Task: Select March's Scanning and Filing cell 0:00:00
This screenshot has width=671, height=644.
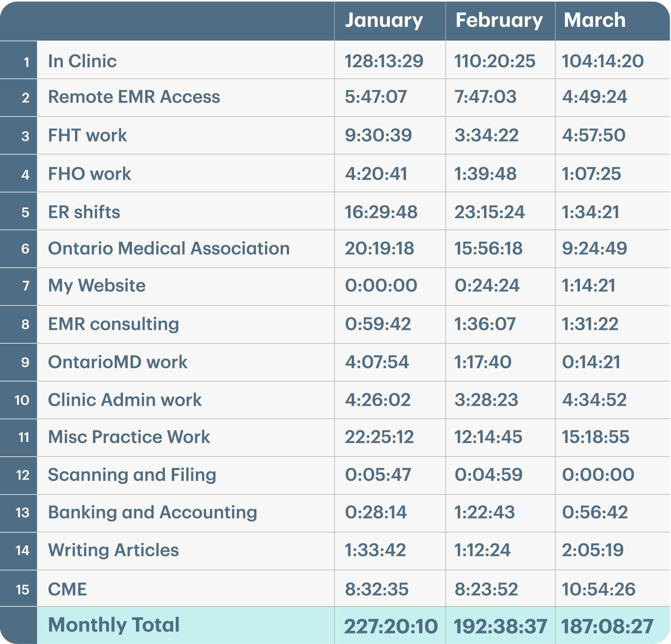Action: pyautogui.click(x=598, y=475)
